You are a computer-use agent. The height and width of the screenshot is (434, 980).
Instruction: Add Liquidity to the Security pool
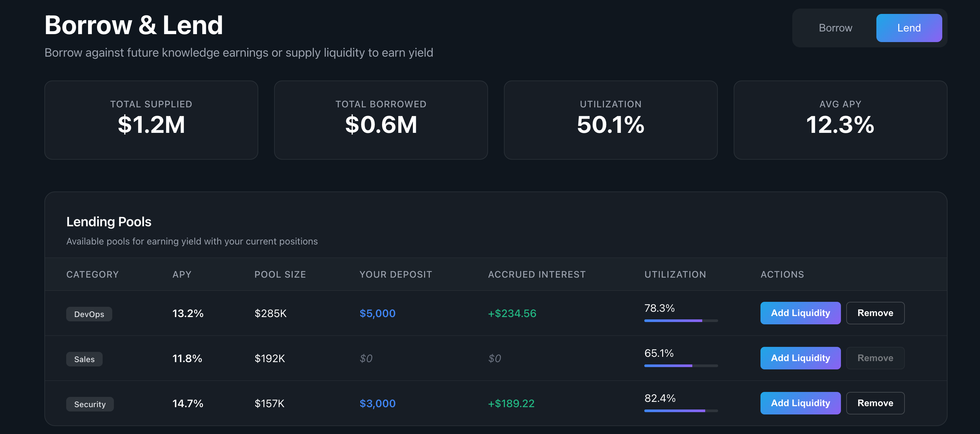point(800,403)
